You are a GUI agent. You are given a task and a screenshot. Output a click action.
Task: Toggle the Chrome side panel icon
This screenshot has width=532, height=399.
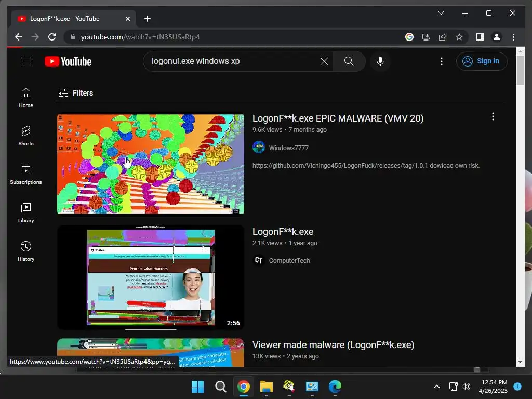(x=480, y=37)
